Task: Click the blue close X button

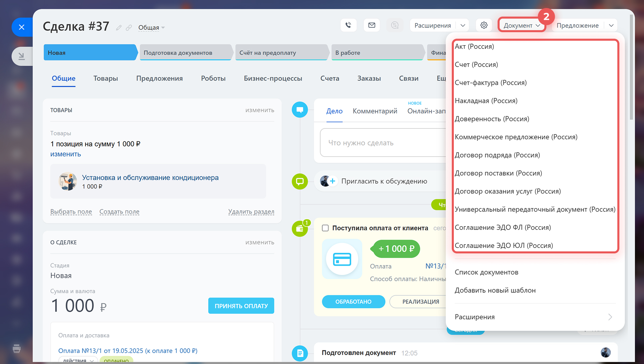Action: (x=22, y=27)
